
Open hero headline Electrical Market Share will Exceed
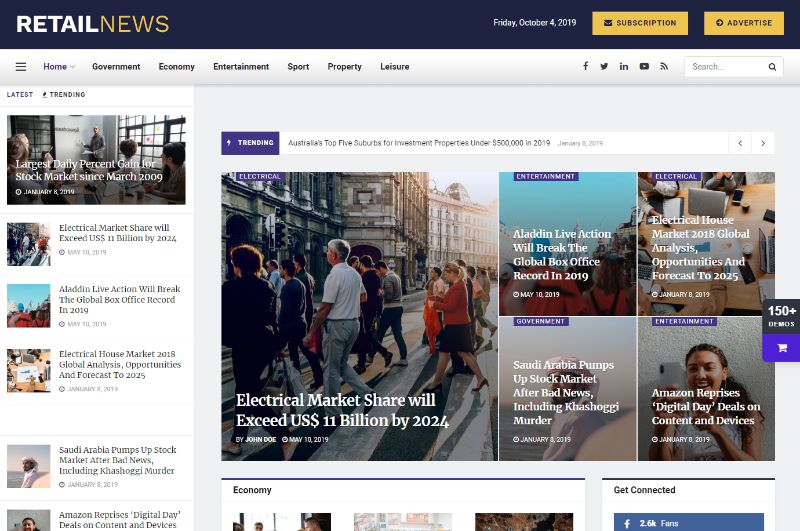[x=342, y=410]
